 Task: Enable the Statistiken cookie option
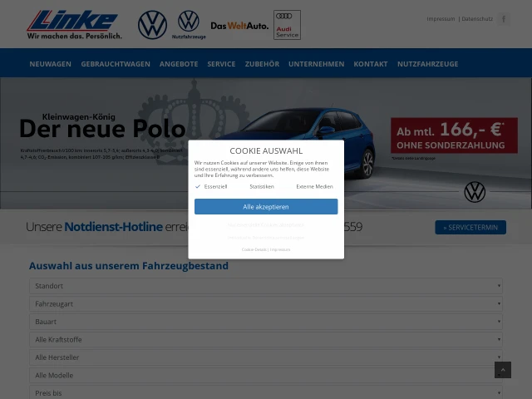[261, 187]
